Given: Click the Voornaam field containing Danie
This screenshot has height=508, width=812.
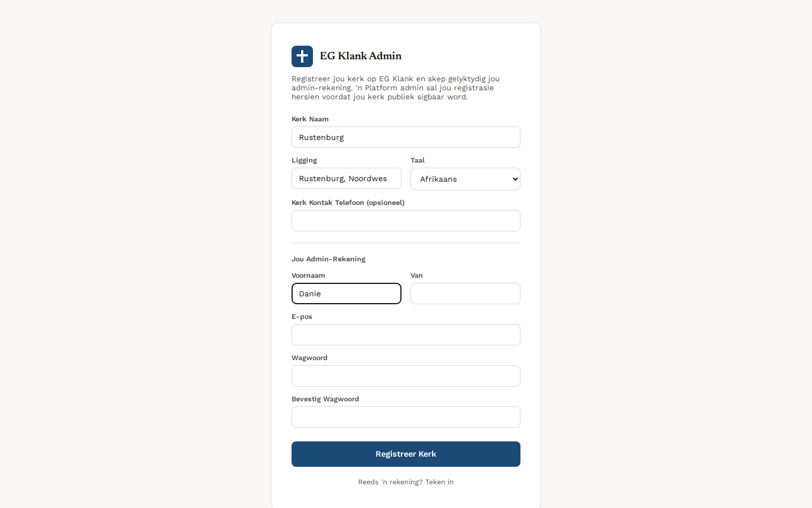Looking at the screenshot, I should tap(346, 294).
